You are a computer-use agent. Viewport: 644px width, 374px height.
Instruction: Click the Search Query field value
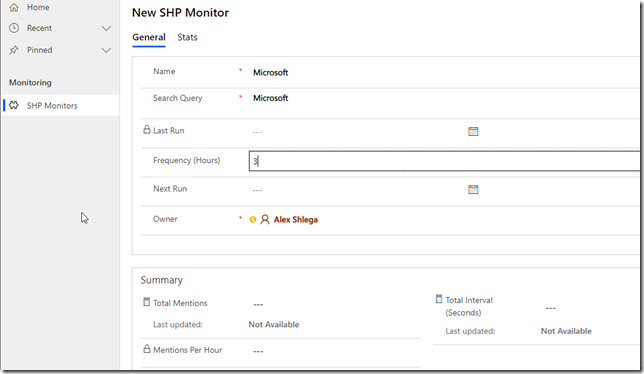(x=270, y=98)
